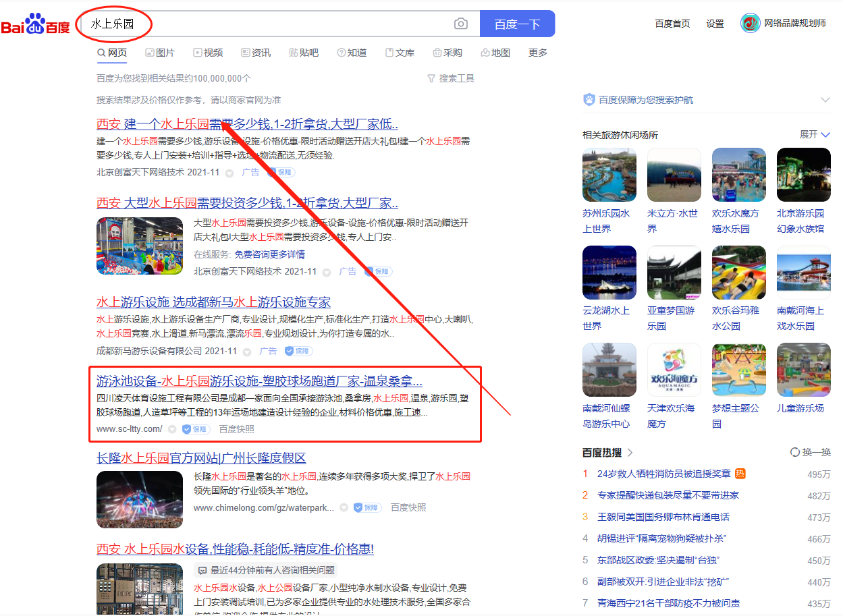Open hot search 王毅同美国国务卿布林肯通电话
843x616 pixels.
[663, 517]
